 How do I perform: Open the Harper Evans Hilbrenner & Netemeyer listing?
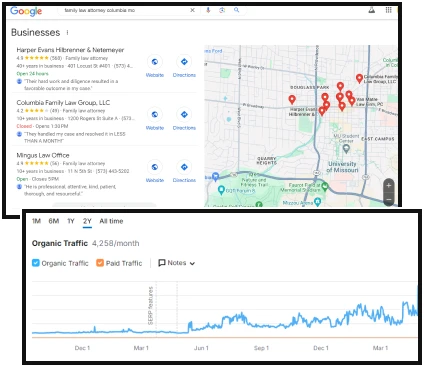coord(70,50)
